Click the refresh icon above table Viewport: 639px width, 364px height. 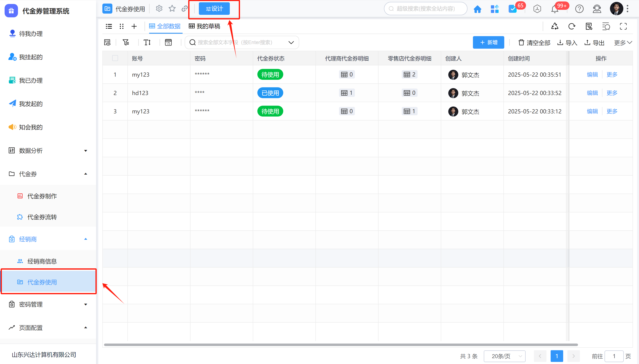(x=572, y=26)
